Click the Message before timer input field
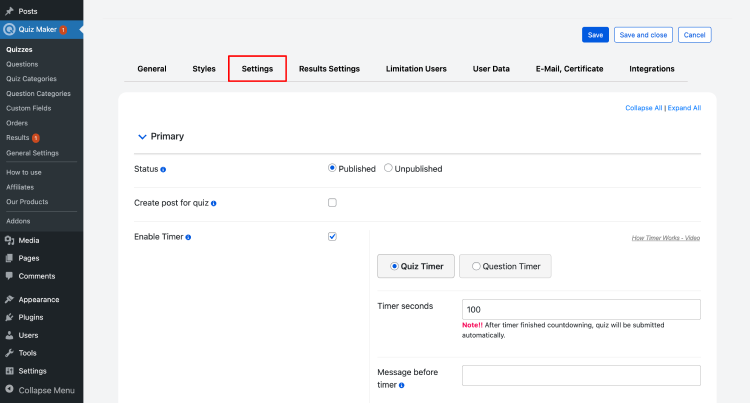The height and width of the screenshot is (403, 750). pos(581,375)
